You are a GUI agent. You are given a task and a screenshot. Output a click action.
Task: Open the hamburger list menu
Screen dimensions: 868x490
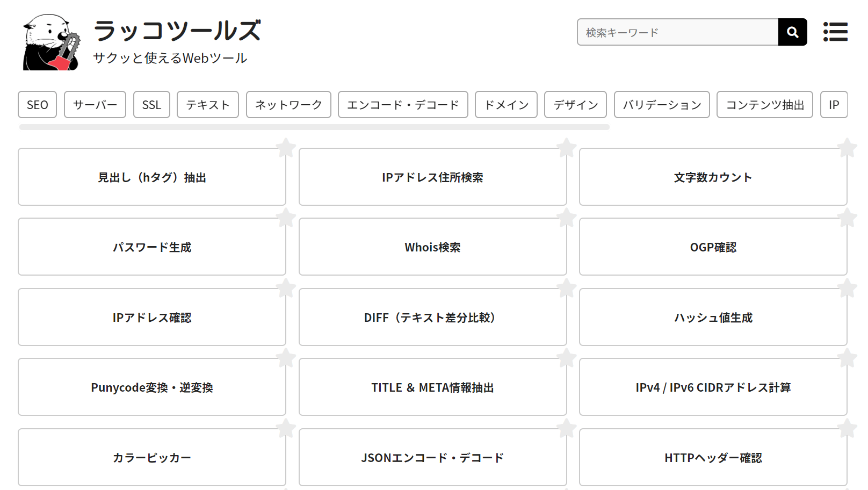coord(835,32)
